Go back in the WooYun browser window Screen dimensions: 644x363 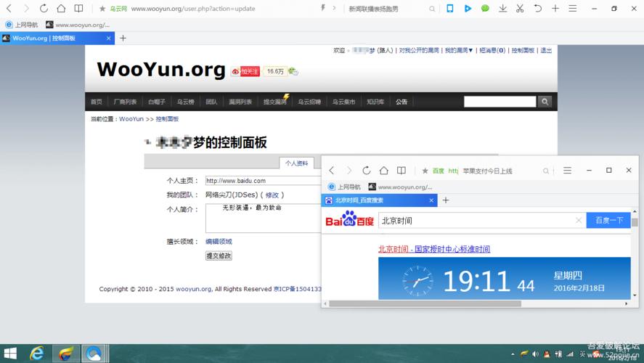(9, 8)
